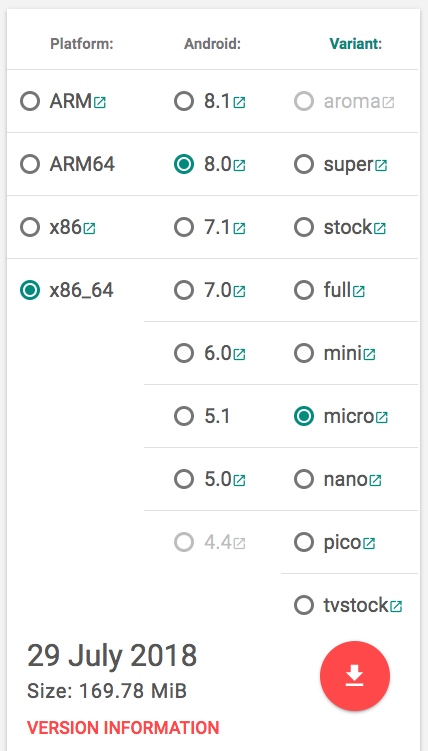Select the ARM platform radio button

tap(30, 102)
